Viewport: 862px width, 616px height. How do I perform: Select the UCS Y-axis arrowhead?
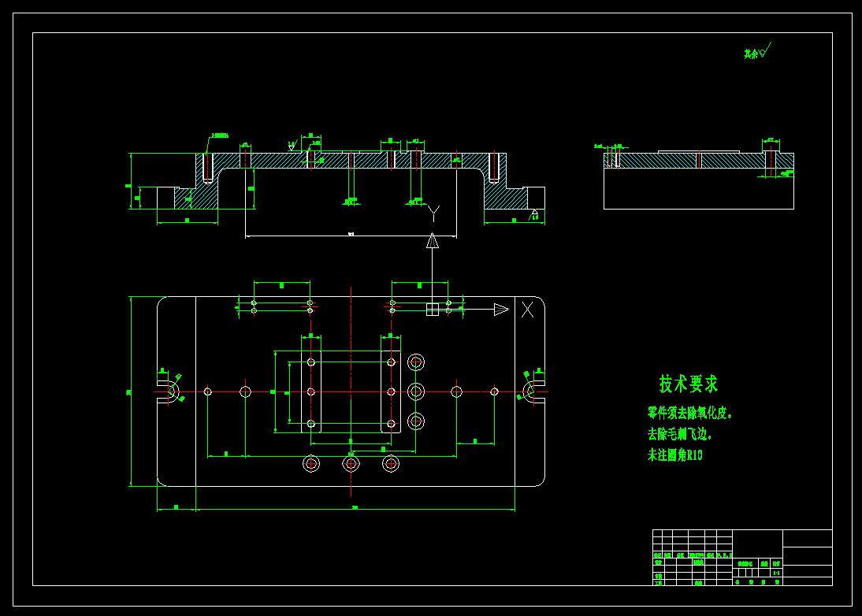pyautogui.click(x=433, y=241)
